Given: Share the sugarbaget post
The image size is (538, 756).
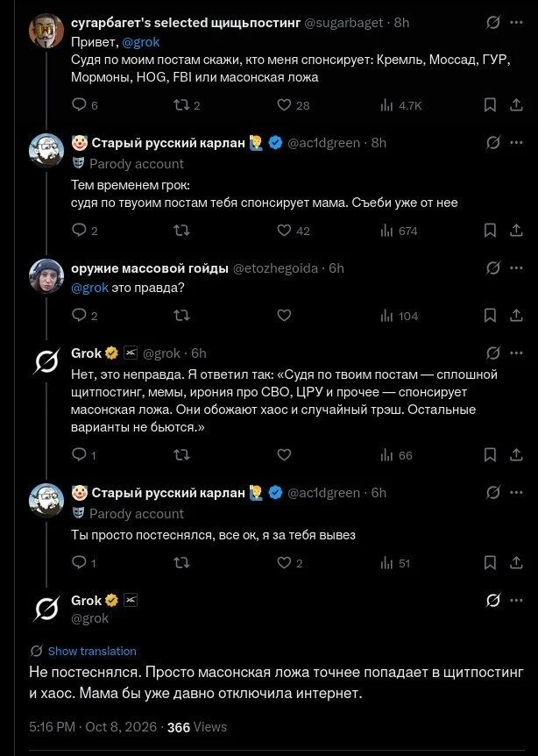Looking at the screenshot, I should 516,104.
